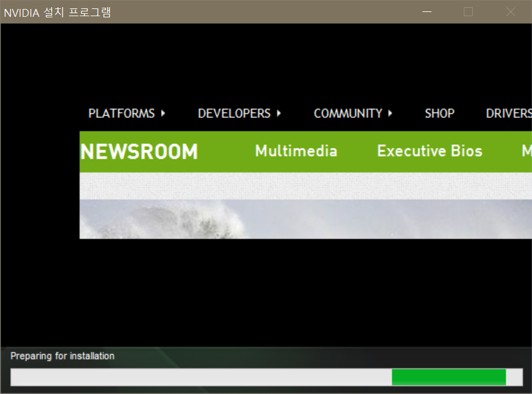Select the Multimedia tab

[296, 151]
